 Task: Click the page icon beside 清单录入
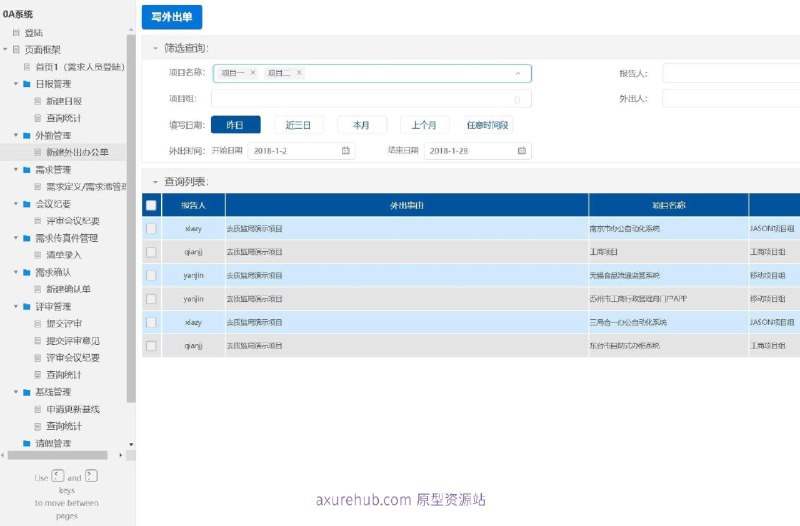[37, 255]
